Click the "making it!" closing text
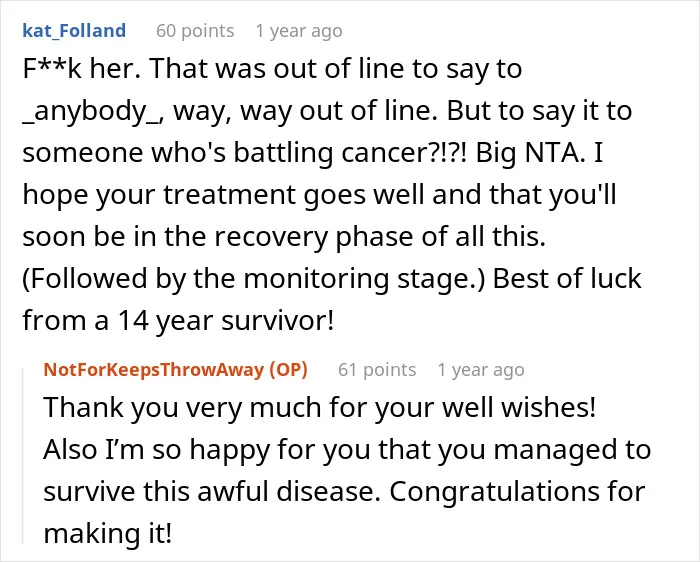Viewport: 700px width, 562px height. (x=108, y=533)
